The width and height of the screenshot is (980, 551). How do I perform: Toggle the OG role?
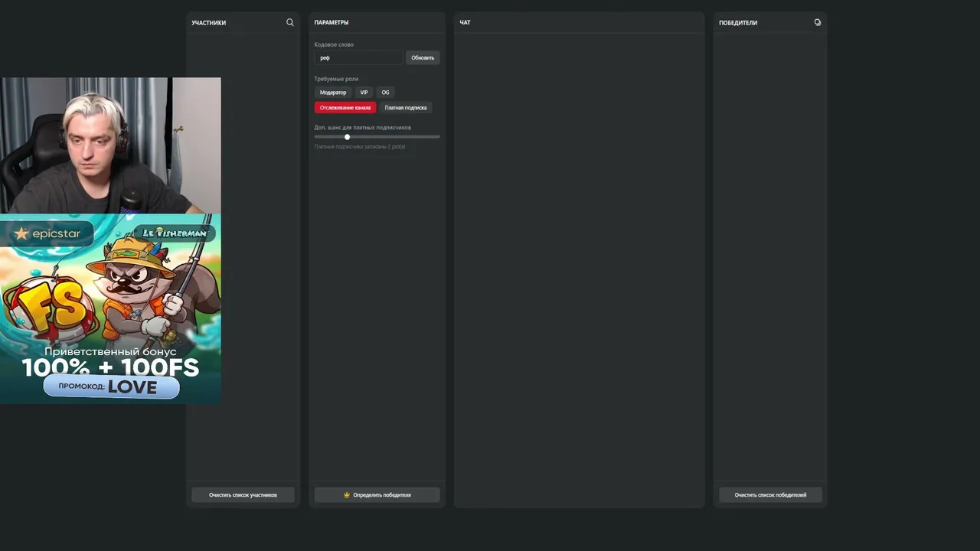[385, 93]
